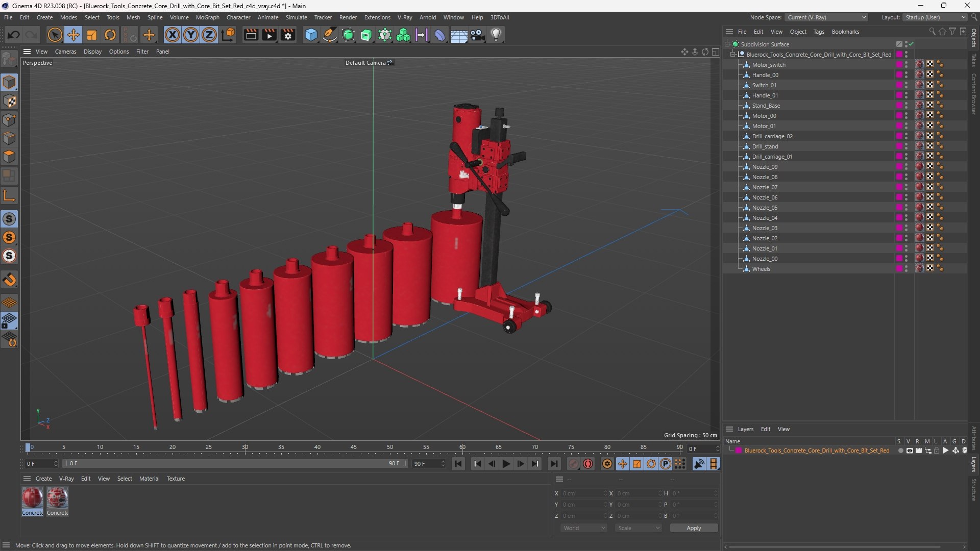
Task: Open Layers panel Edit menu
Action: (765, 429)
